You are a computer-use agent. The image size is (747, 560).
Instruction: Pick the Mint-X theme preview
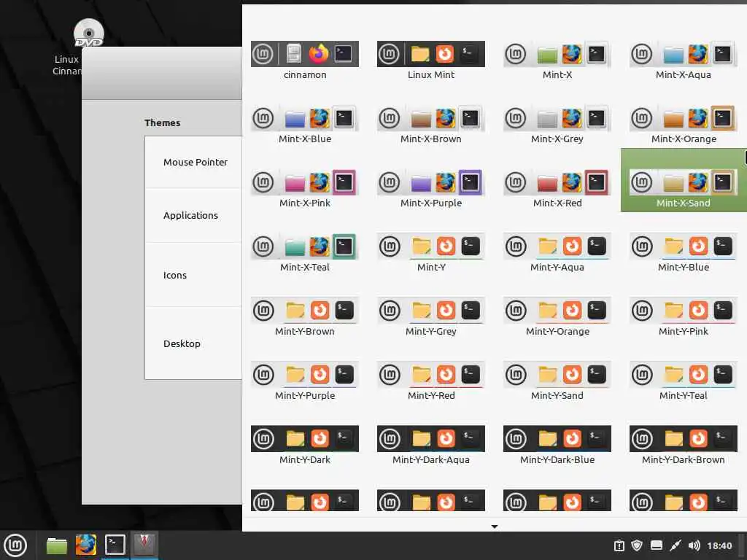pyautogui.click(x=557, y=60)
